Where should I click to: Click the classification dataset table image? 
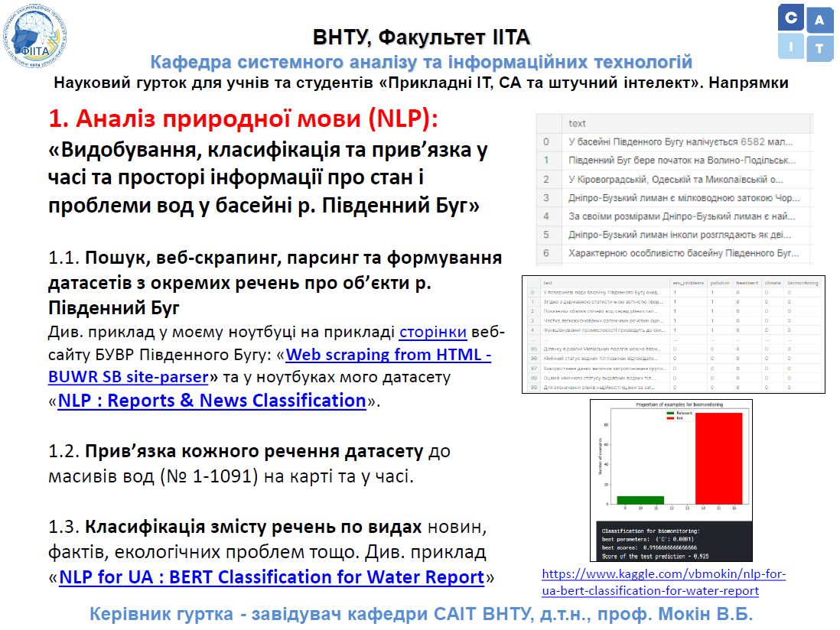673,335
